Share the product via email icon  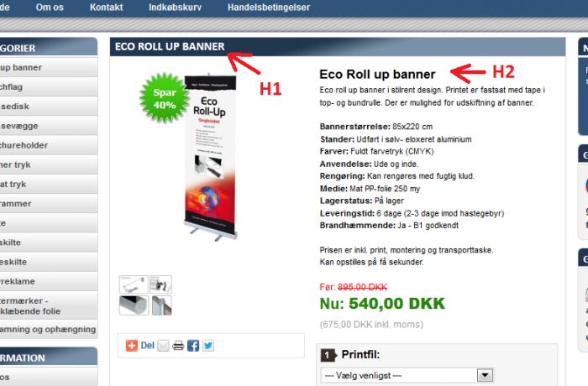coord(163,346)
